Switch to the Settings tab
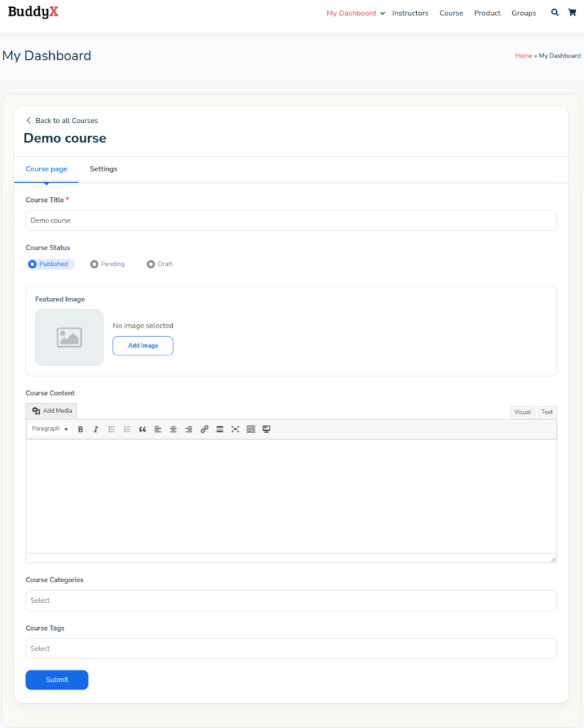The image size is (584, 728). [103, 169]
